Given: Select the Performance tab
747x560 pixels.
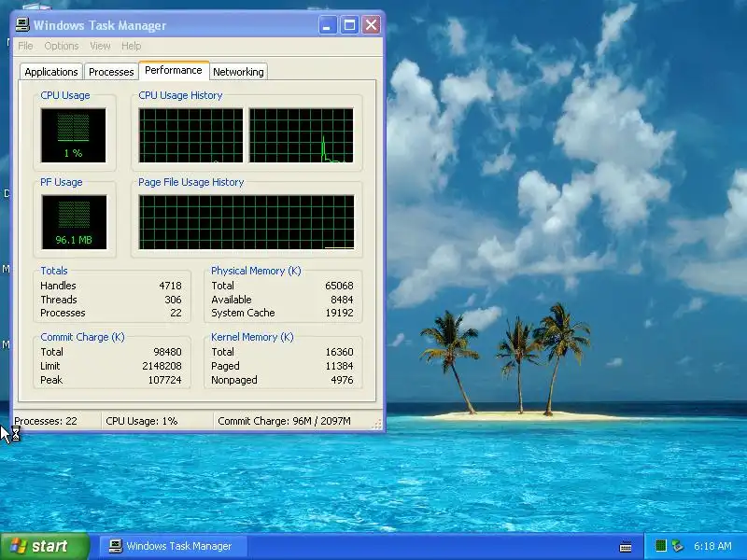Looking at the screenshot, I should pos(174,71).
